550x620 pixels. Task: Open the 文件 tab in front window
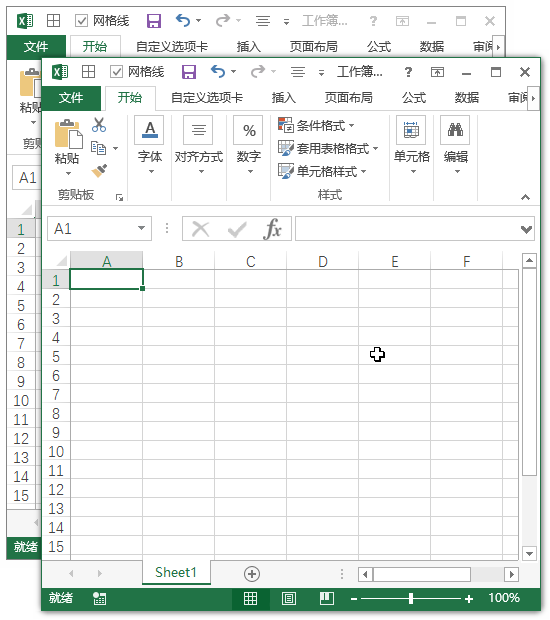pyautogui.click(x=71, y=97)
